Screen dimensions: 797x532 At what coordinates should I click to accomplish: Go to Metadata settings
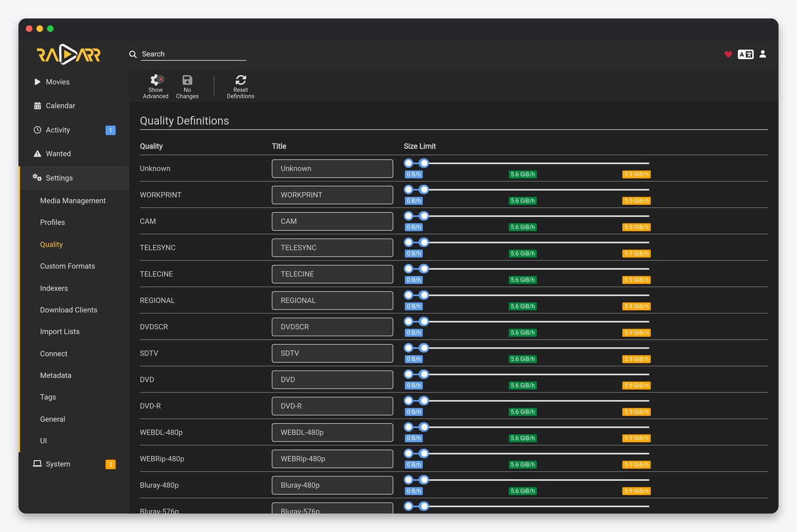pos(56,375)
